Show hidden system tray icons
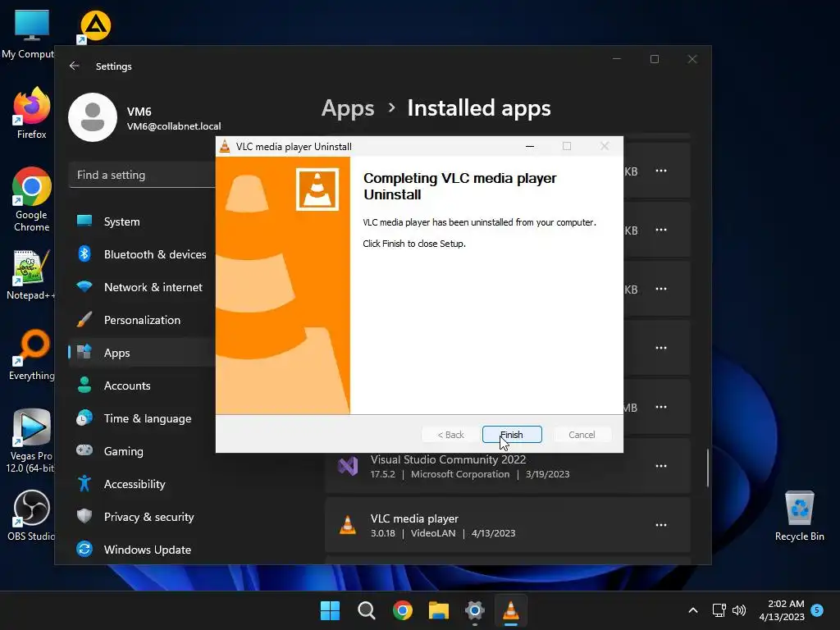Image resolution: width=840 pixels, height=630 pixels. [x=692, y=610]
